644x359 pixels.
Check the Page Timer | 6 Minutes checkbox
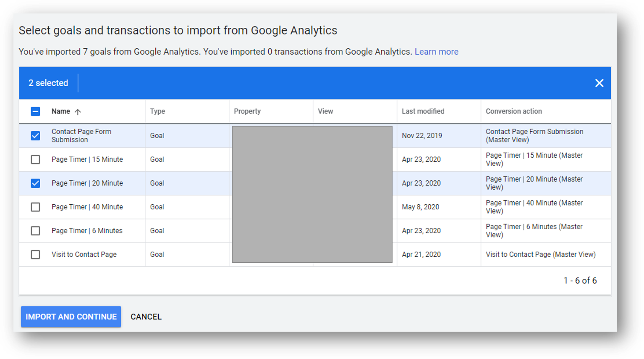[x=35, y=231]
